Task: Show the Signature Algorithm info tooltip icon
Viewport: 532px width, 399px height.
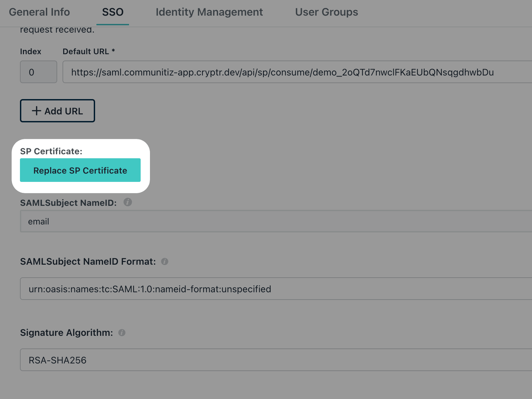Action: [122, 333]
